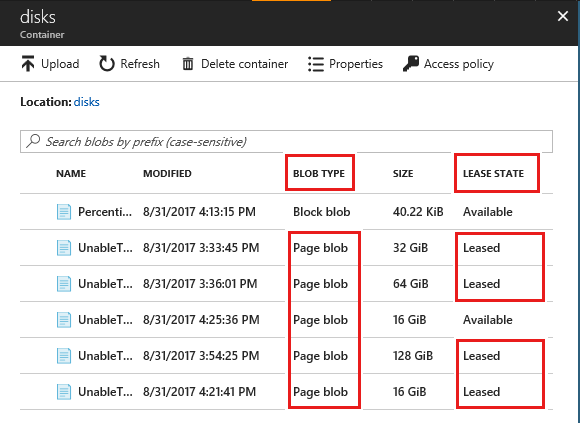580x424 pixels.
Task: Sort by the SIZE column header
Action: click(x=403, y=174)
